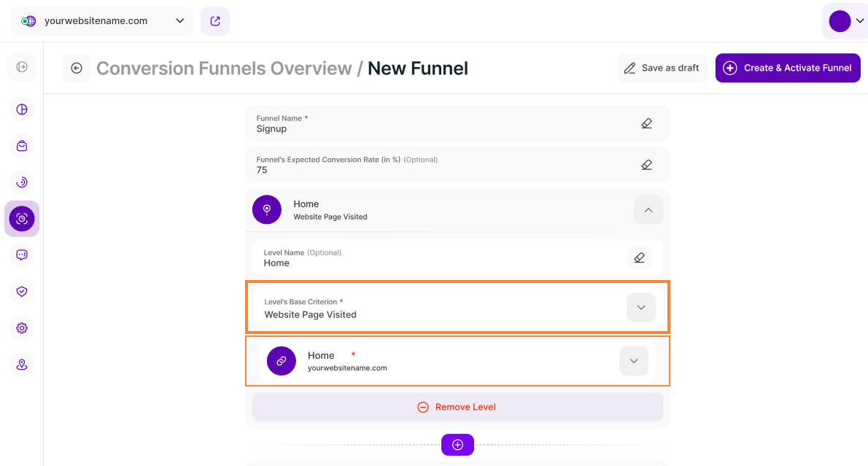Open the shopping bag sidebar icon
The image size is (868, 466).
click(x=22, y=146)
